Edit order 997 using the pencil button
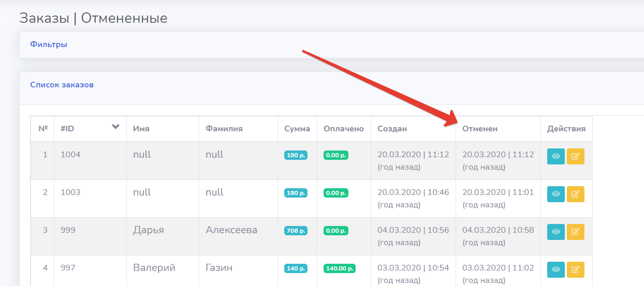This screenshot has height=286, width=644. [575, 269]
